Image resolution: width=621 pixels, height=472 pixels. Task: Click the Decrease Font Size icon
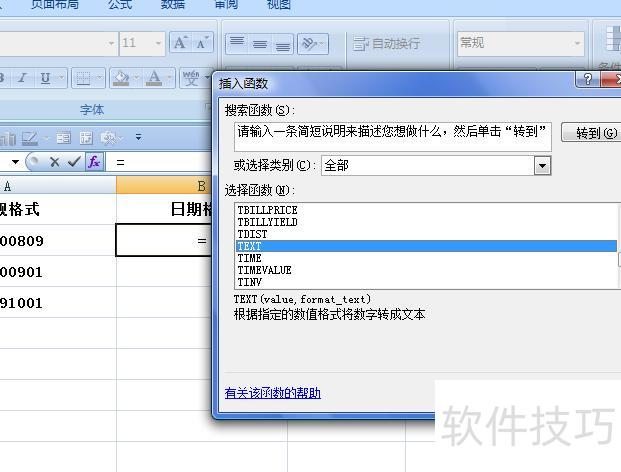(x=203, y=43)
